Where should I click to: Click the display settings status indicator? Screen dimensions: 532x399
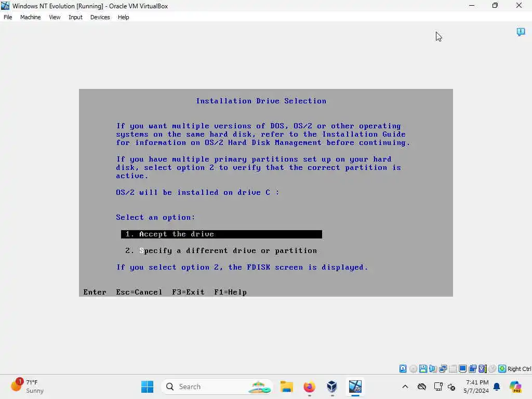coord(462,368)
